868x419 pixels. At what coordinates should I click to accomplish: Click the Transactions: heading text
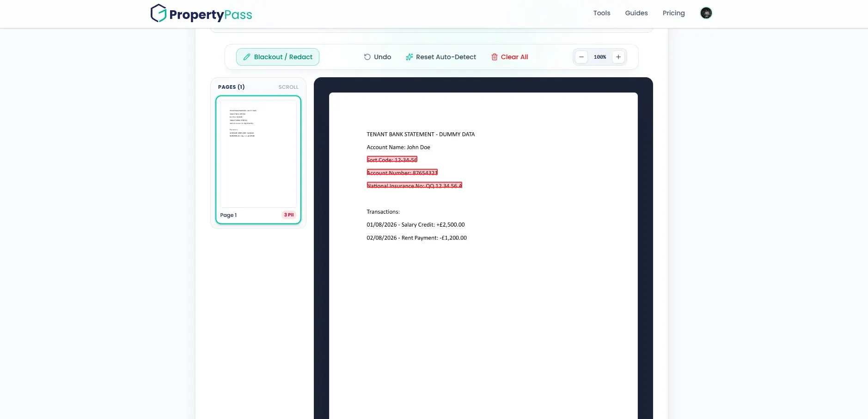coord(383,212)
